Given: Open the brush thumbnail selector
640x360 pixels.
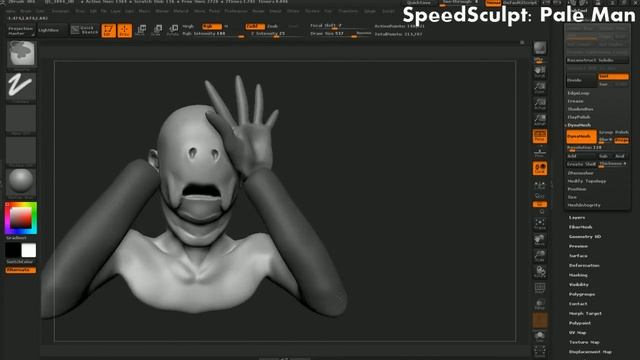Looking at the screenshot, I should pos(22,53).
